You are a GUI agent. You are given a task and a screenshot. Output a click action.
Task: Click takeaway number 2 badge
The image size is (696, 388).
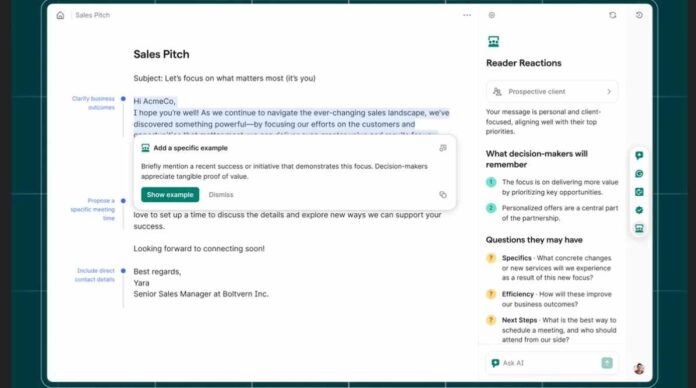pyautogui.click(x=491, y=208)
